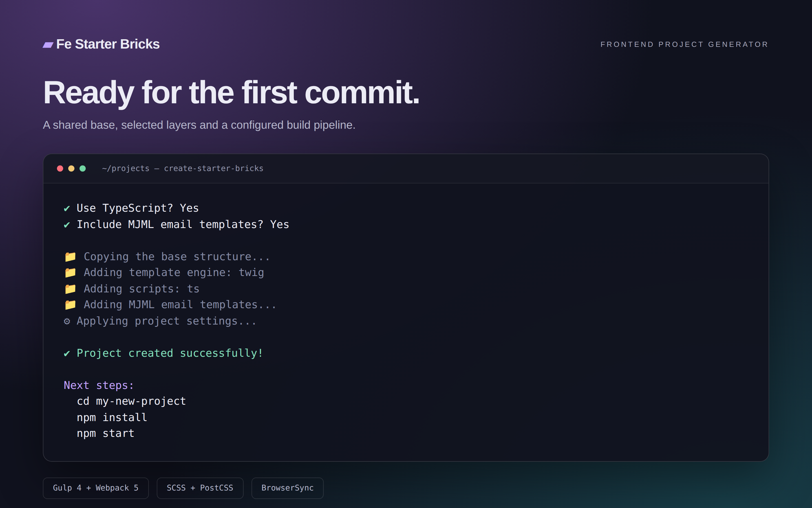The width and height of the screenshot is (812, 508).
Task: Click folder icon beside Adding template engine
Action: pyautogui.click(x=70, y=272)
